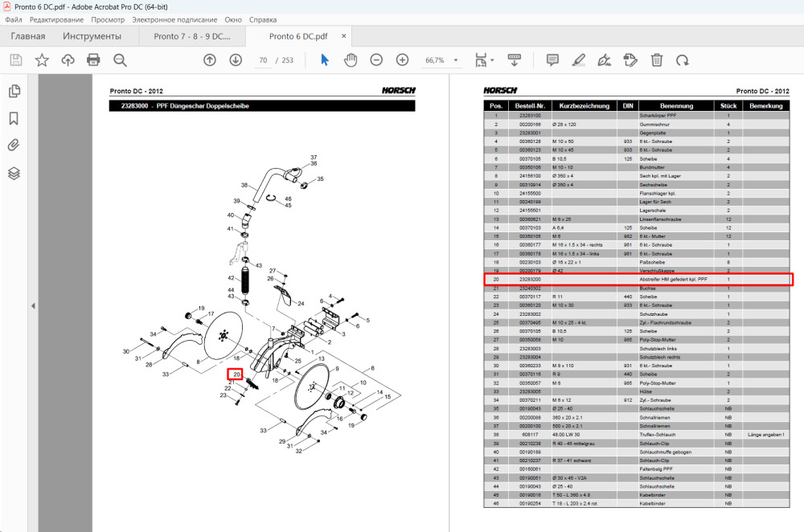Expand the left navigation pane arrow
Image resolution: width=804 pixels, height=532 pixels.
click(33, 306)
